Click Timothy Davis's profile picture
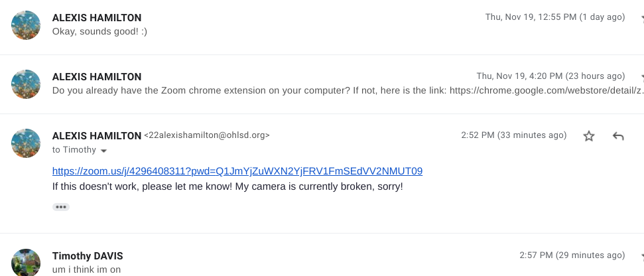 click(x=27, y=263)
